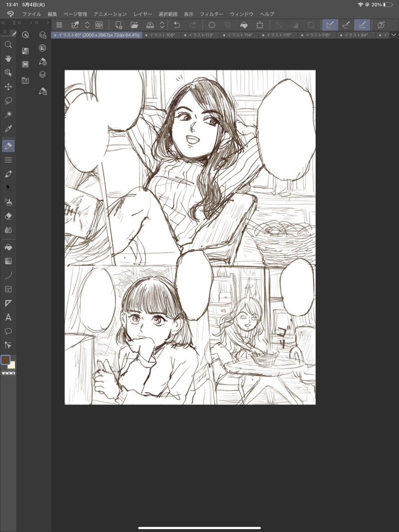Image resolution: width=399 pixels, height=532 pixels.
Task: Open the tool palette menu icon
Action: tap(5, 31)
